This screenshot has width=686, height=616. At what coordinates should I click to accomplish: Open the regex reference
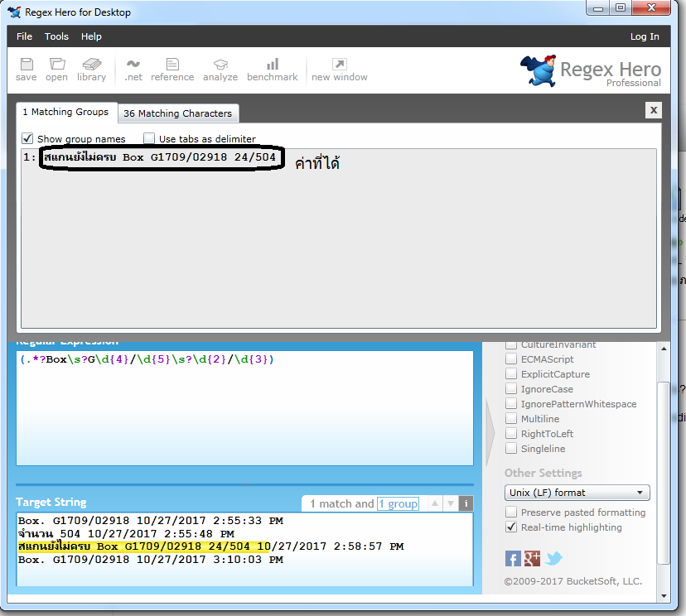tap(172, 70)
